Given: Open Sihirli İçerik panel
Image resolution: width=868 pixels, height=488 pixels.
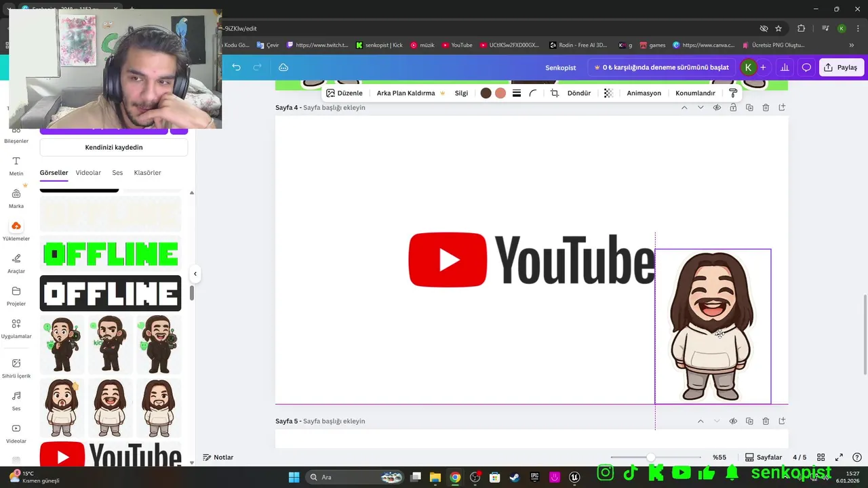Looking at the screenshot, I should [x=16, y=368].
